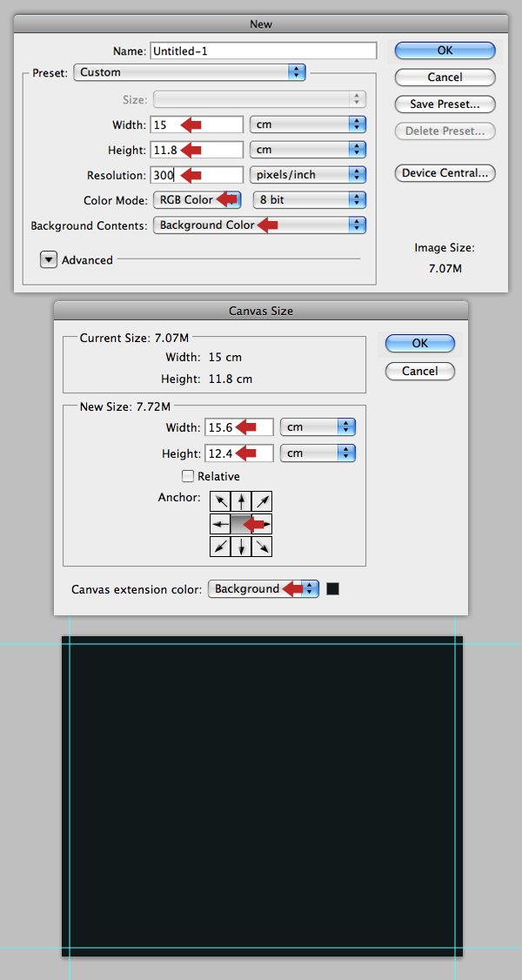Set anchor to the top-center arrow
Viewport: 522px width, 980px height.
(x=241, y=501)
